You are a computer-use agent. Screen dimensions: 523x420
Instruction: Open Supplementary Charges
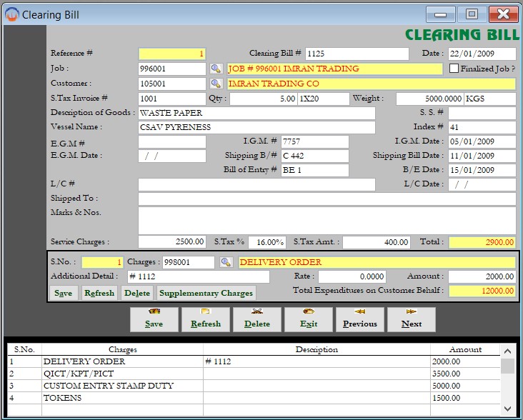pos(206,293)
